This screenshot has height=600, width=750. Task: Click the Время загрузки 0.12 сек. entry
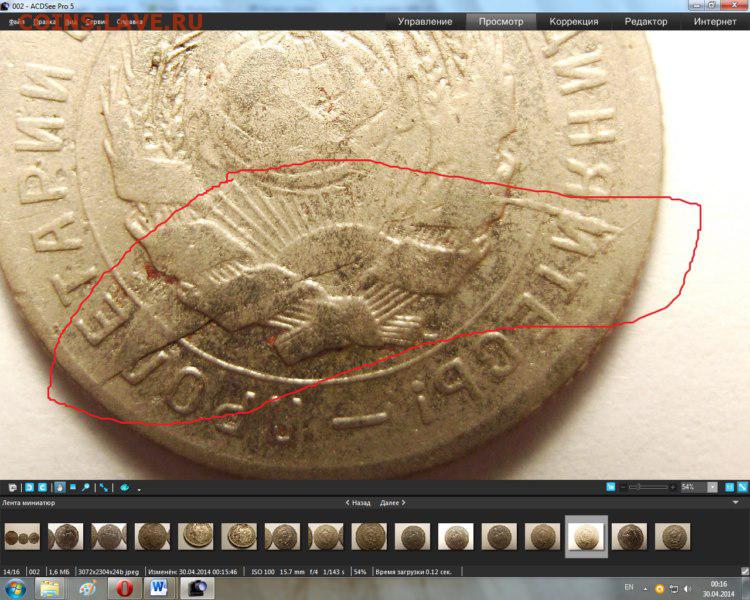coord(413,571)
